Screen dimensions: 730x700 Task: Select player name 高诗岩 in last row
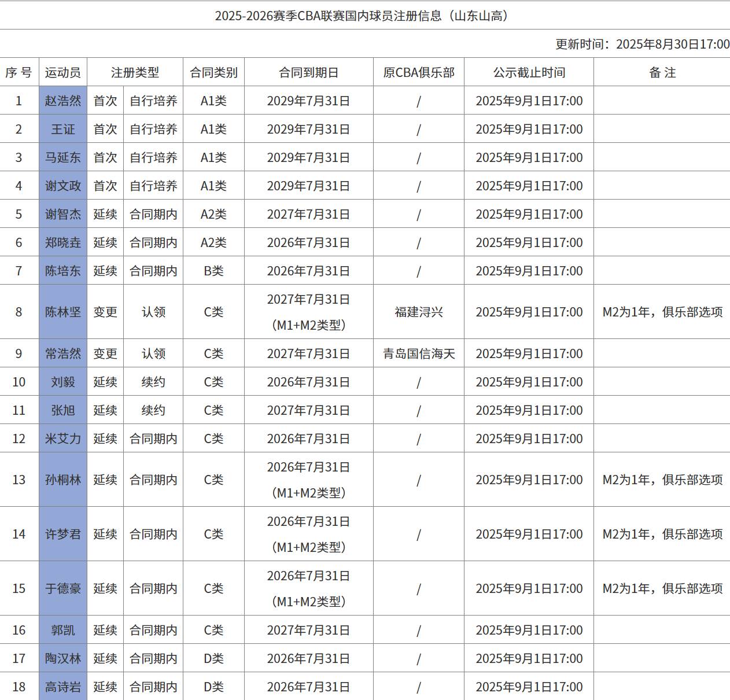click(62, 687)
